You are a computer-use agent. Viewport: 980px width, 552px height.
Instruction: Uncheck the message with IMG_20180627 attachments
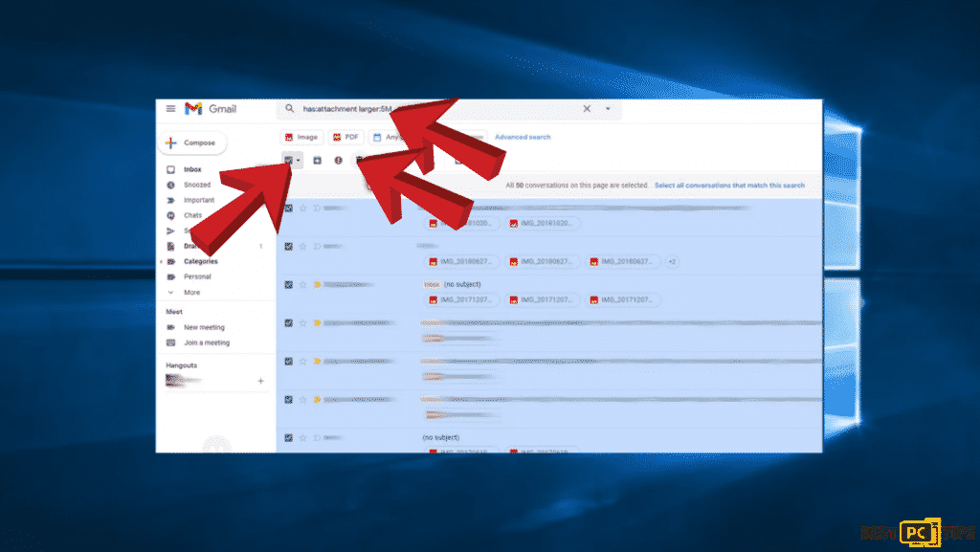click(289, 247)
